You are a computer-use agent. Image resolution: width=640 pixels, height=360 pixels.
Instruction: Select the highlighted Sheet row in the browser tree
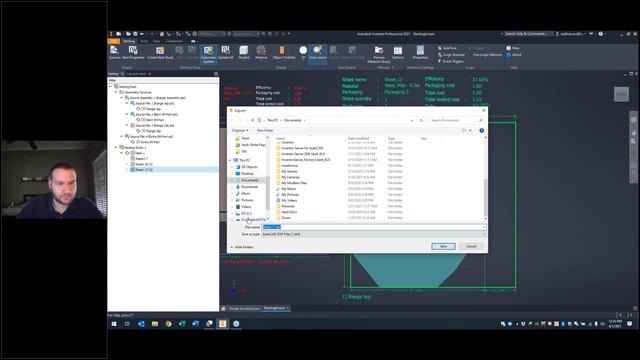click(174, 169)
